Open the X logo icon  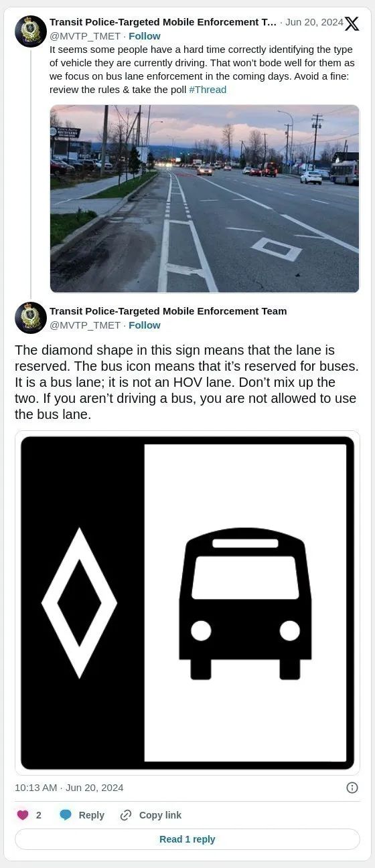(x=352, y=23)
